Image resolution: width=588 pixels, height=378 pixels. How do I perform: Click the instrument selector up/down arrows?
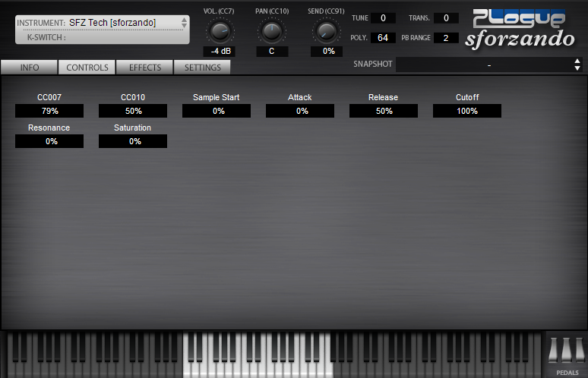tap(184, 23)
